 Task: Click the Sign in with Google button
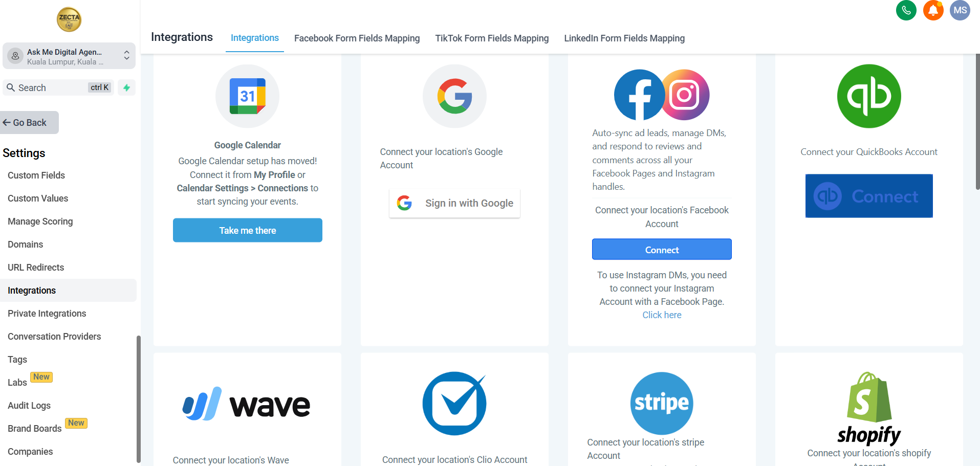[454, 203]
